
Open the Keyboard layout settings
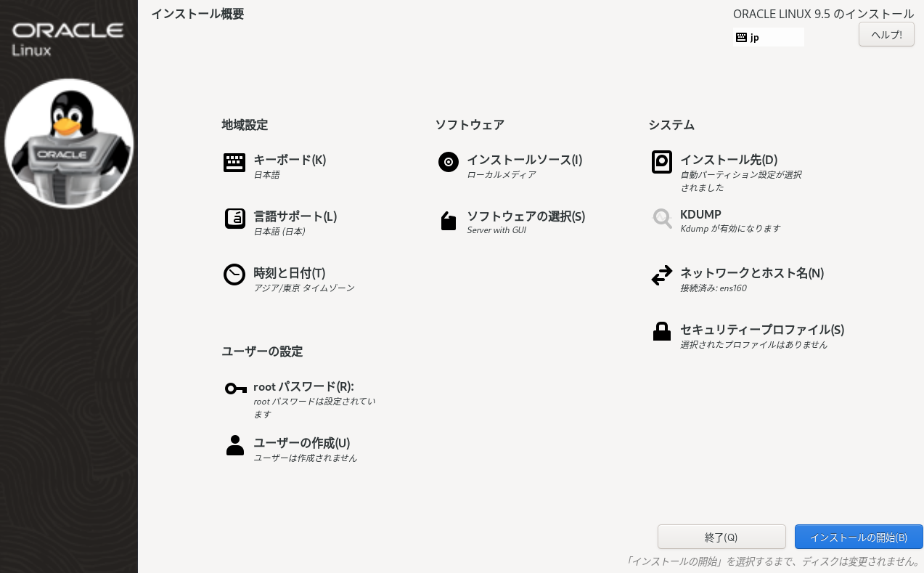pyautogui.click(x=290, y=160)
